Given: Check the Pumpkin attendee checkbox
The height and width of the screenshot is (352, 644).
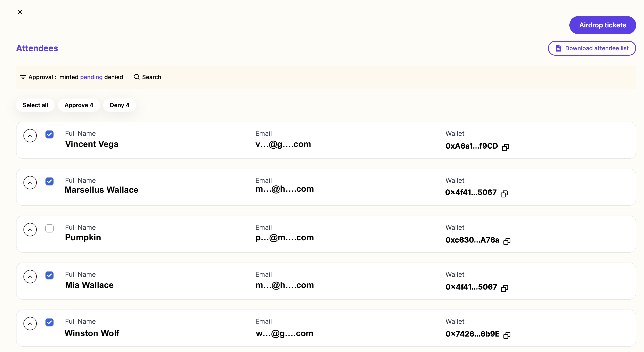Looking at the screenshot, I should 49,228.
